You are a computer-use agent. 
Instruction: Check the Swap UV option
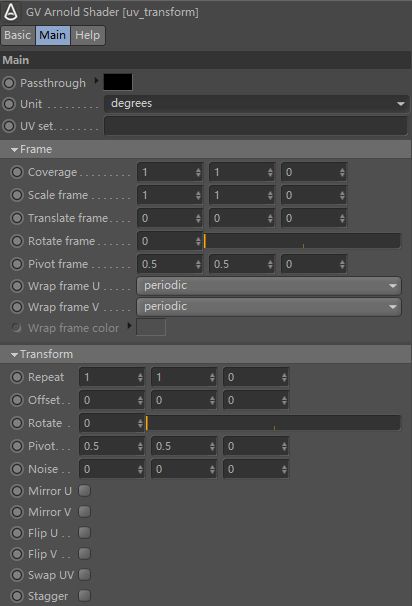[x=85, y=575]
